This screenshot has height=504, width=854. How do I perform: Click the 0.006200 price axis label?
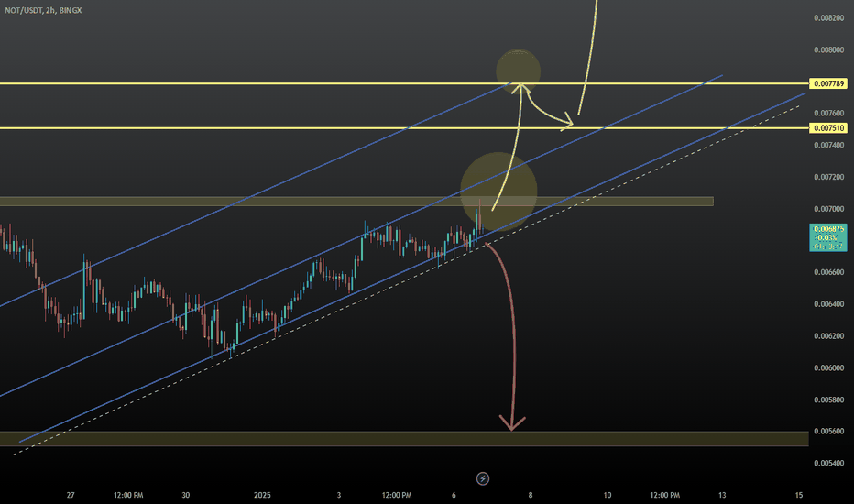tap(828, 335)
